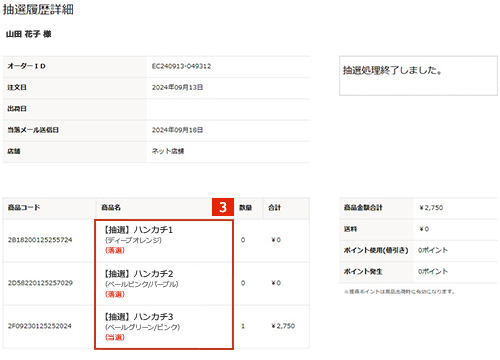This screenshot has width=500, height=360.
Task: Select product code 2B18200125255724
Action: click(40, 240)
